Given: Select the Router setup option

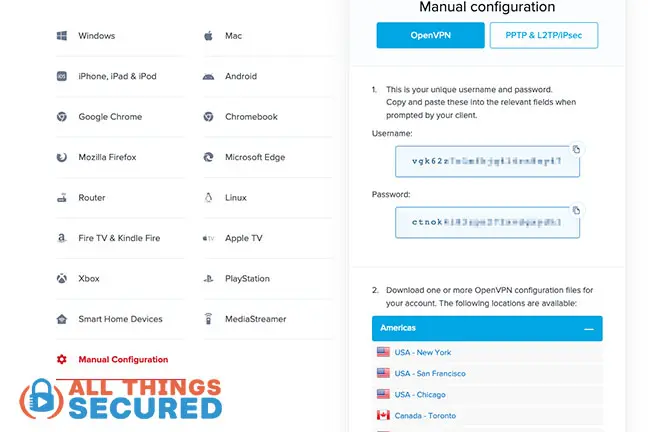Looking at the screenshot, I should (x=91, y=198).
